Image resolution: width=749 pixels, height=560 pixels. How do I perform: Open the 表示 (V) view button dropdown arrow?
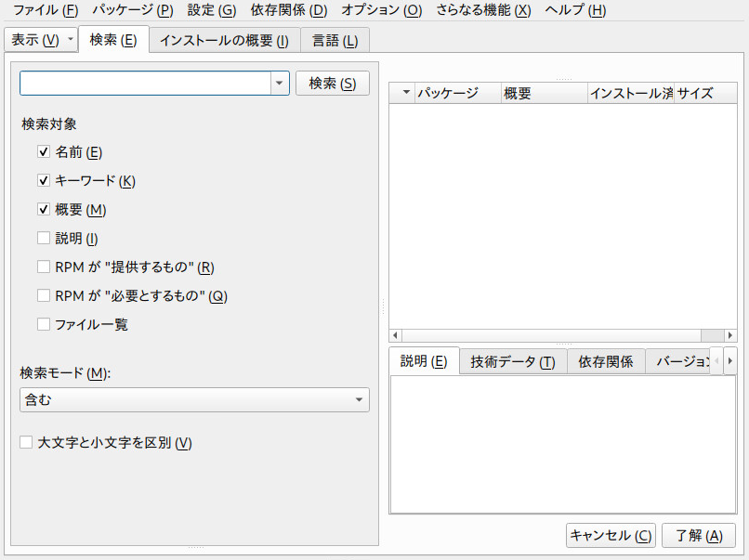pyautogui.click(x=71, y=39)
